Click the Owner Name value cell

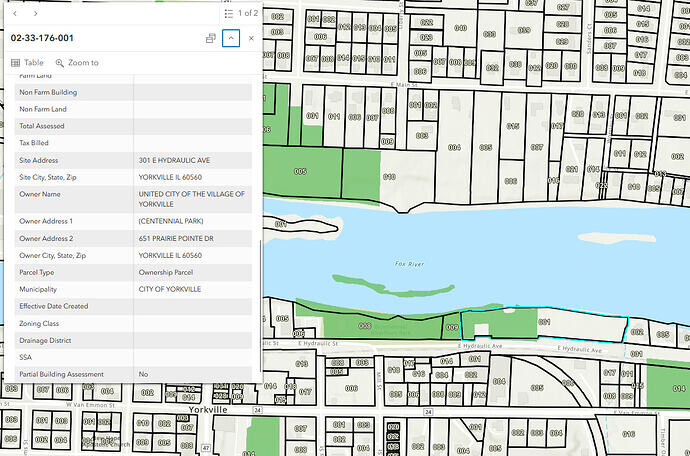click(x=193, y=199)
